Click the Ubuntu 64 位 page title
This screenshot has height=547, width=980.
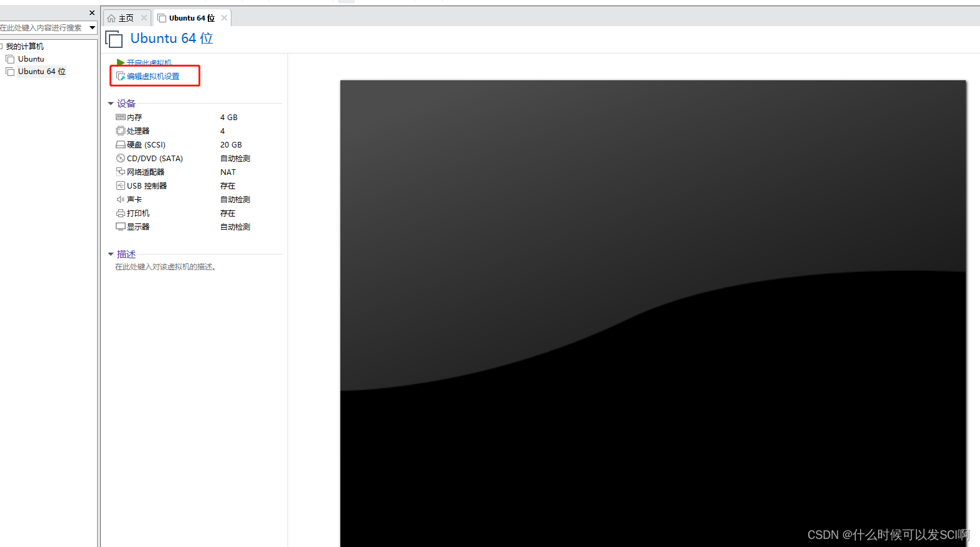[x=172, y=38]
